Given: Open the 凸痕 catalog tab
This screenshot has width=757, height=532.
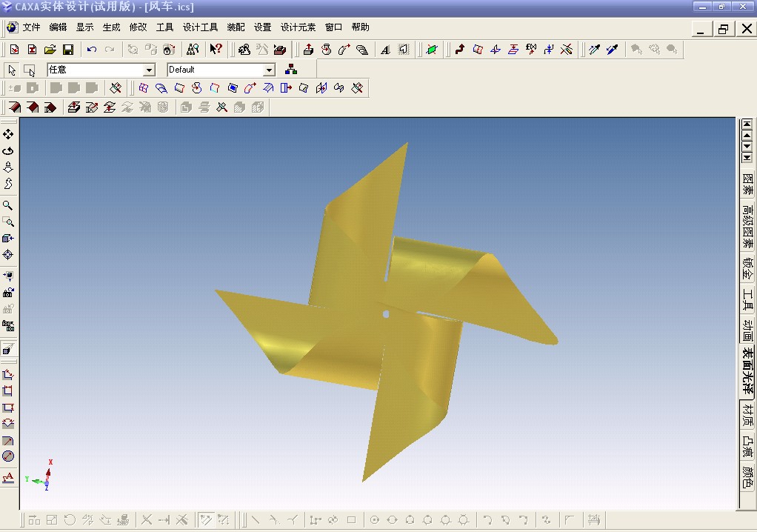Looking at the screenshot, I should (747, 446).
